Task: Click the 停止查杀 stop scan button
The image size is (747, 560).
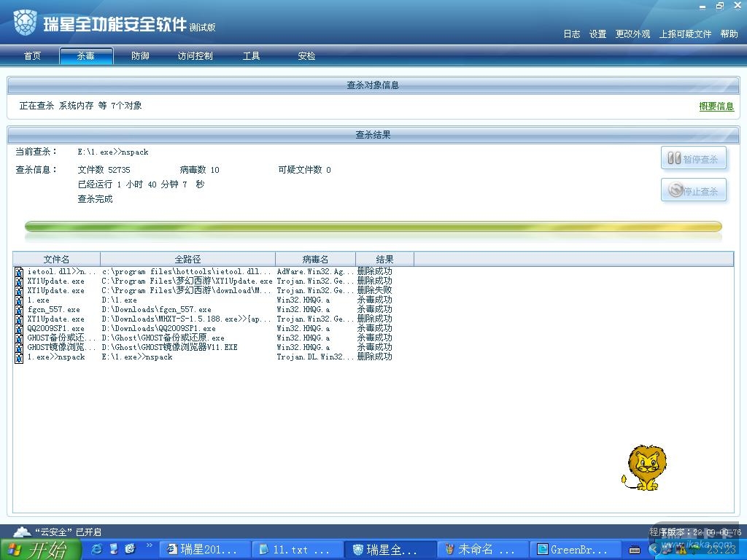Action: coord(693,190)
